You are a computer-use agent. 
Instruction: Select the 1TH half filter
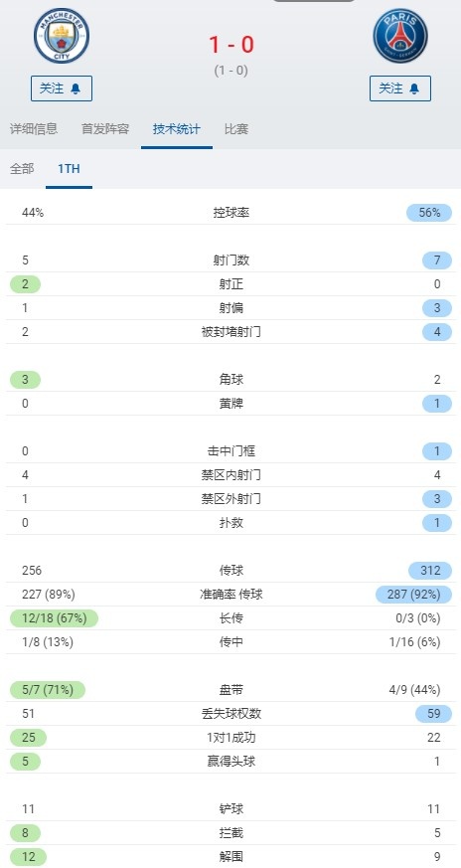pos(69,169)
